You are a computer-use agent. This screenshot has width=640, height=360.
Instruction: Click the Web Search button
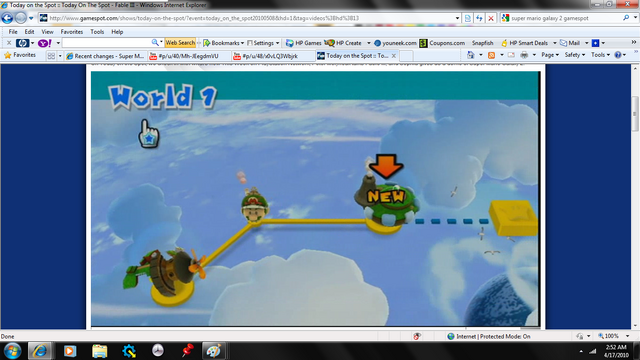click(180, 42)
